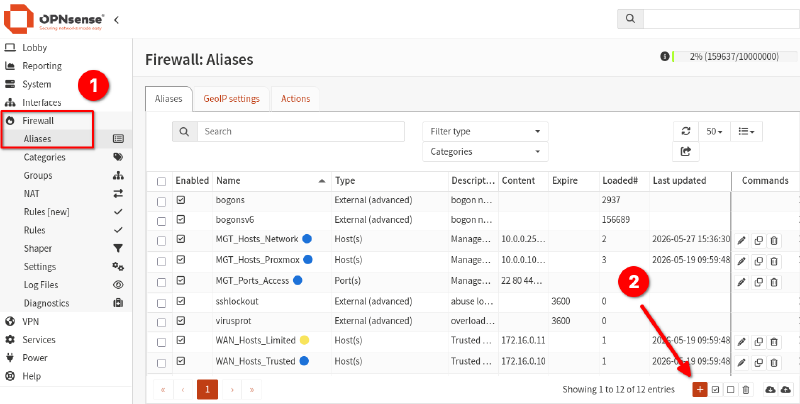This screenshot has height=404, width=800.
Task: Click the blue category dot of MGT_Hosts_Network
Action: (x=307, y=238)
